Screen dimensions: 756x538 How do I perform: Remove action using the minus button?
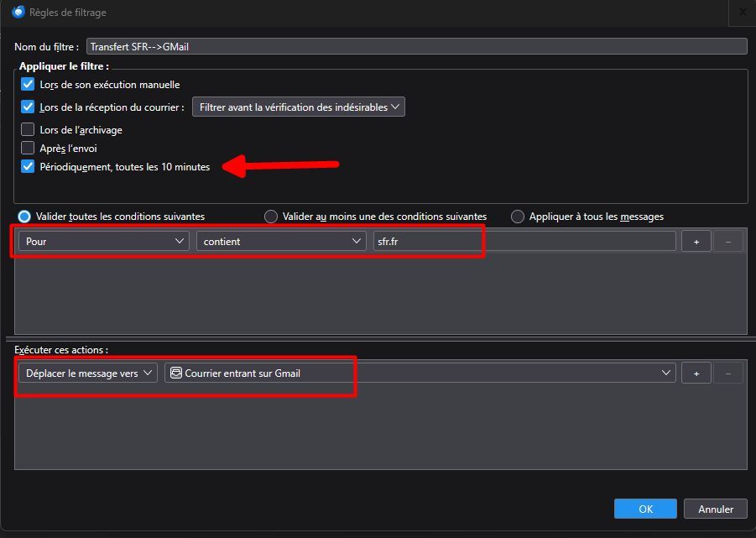(x=727, y=373)
